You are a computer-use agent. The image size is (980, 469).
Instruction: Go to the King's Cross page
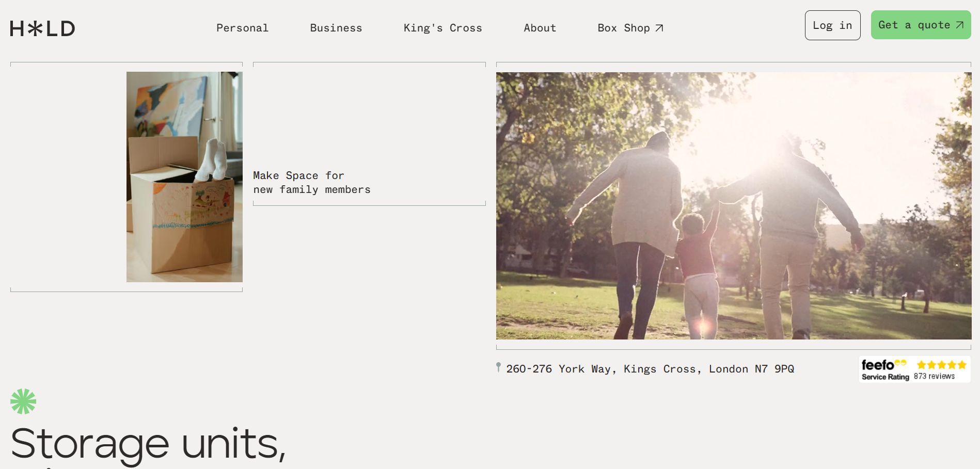pyautogui.click(x=442, y=28)
